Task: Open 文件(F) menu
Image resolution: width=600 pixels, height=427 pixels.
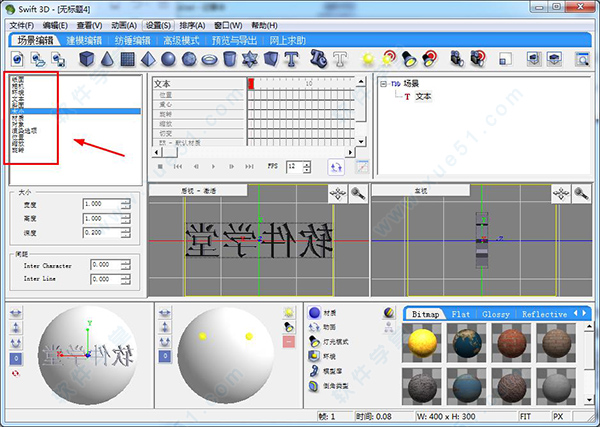Action: (x=21, y=26)
